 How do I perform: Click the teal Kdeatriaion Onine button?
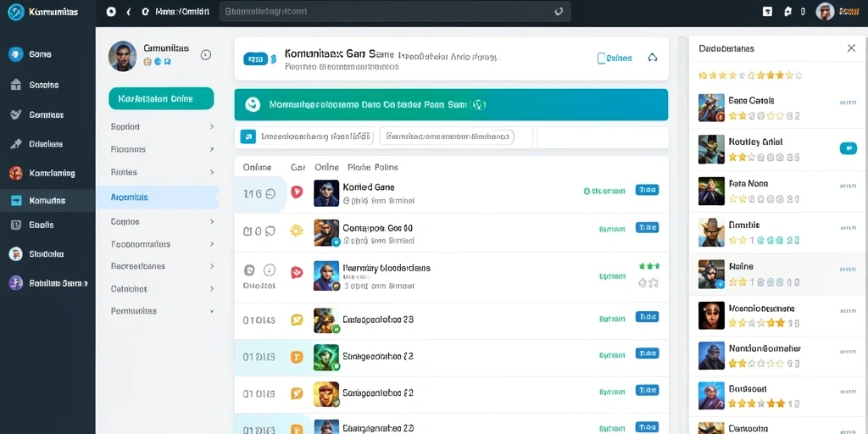(161, 98)
